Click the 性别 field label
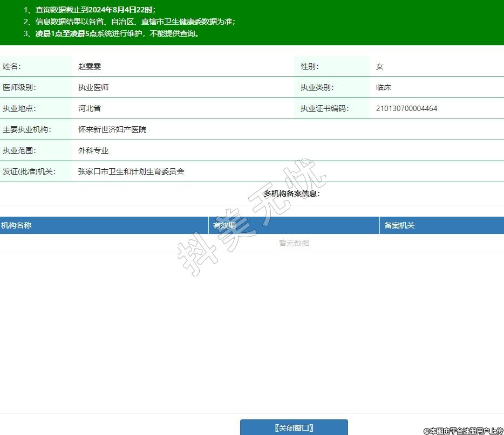The height and width of the screenshot is (435, 504). pyautogui.click(x=309, y=66)
